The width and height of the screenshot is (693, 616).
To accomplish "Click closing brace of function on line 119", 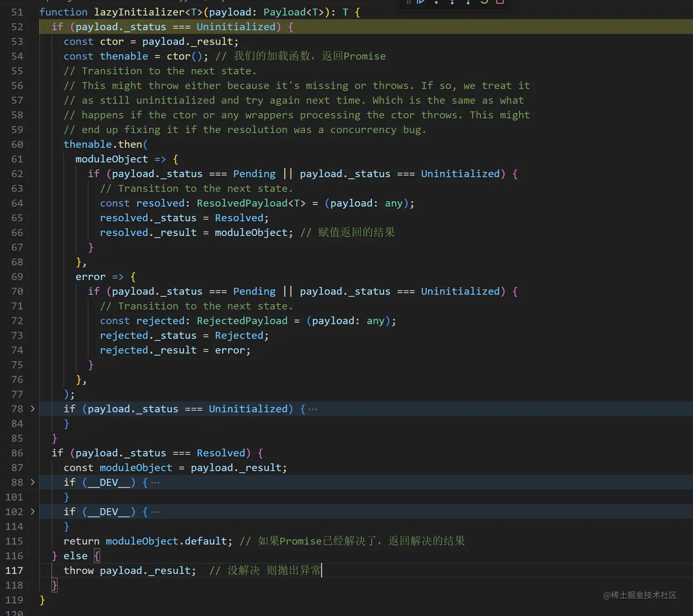I will pos(42,600).
